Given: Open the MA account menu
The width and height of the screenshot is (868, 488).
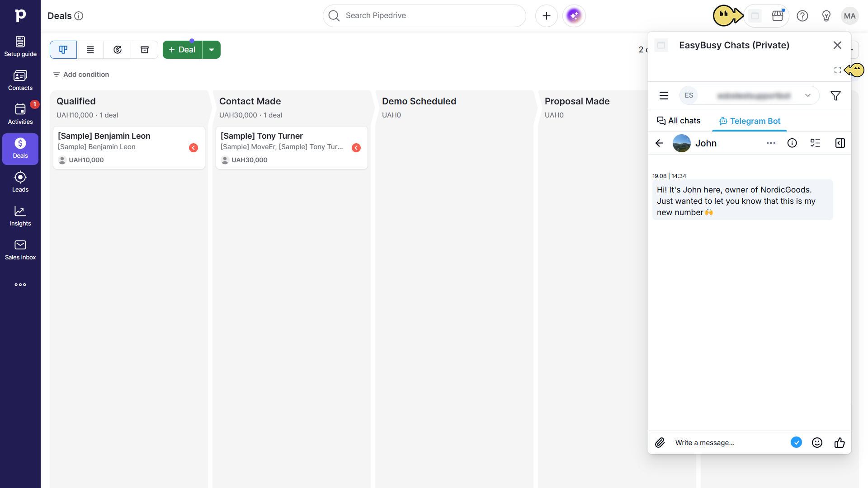Looking at the screenshot, I should tap(850, 16).
